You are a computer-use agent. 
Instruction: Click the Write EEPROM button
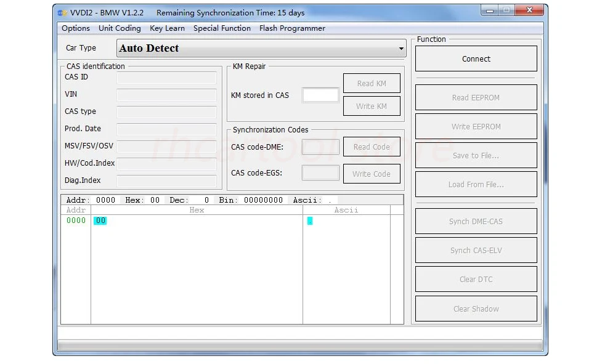476,126
